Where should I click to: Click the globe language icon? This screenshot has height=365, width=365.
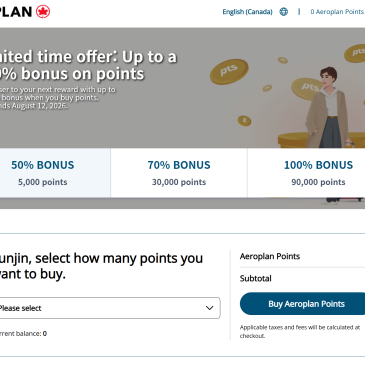point(283,12)
